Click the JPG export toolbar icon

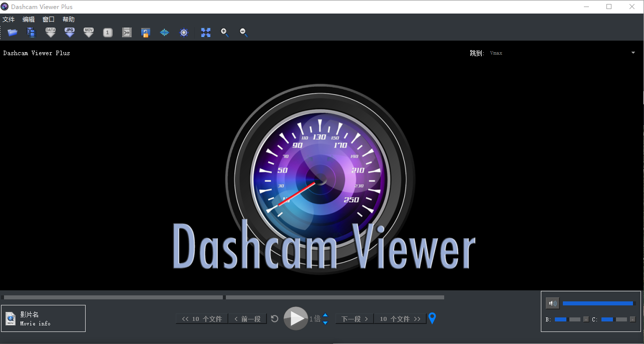(70, 33)
